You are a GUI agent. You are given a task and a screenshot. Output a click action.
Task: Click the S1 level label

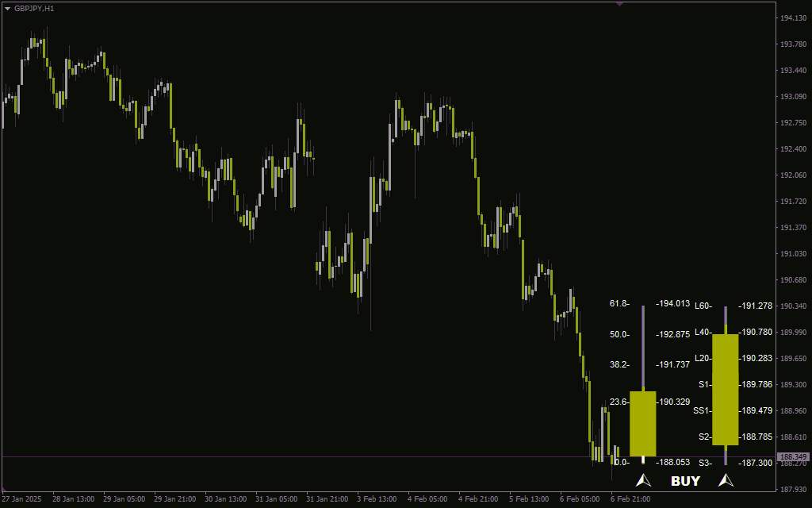pos(705,384)
